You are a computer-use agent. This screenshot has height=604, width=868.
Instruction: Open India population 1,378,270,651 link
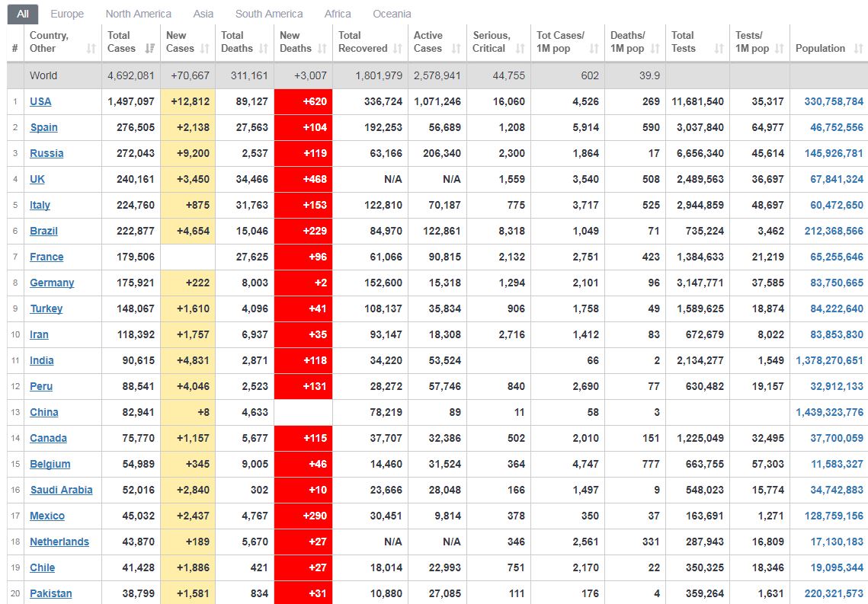click(829, 360)
